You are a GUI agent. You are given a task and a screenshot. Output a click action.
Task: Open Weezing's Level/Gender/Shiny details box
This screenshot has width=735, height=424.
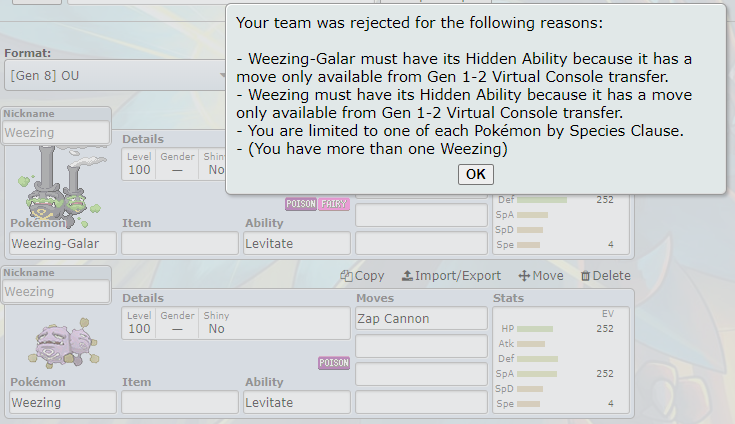pyautogui.click(x=236, y=323)
